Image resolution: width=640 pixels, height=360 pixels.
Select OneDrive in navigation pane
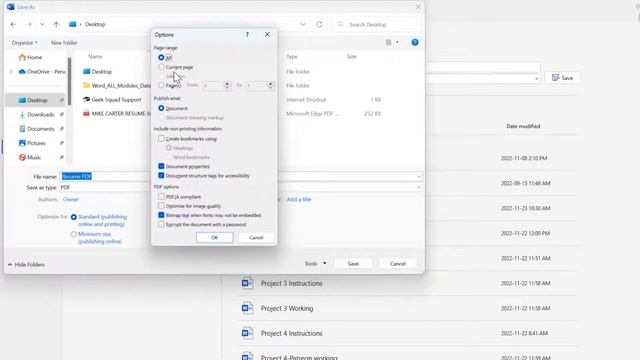pos(42,71)
